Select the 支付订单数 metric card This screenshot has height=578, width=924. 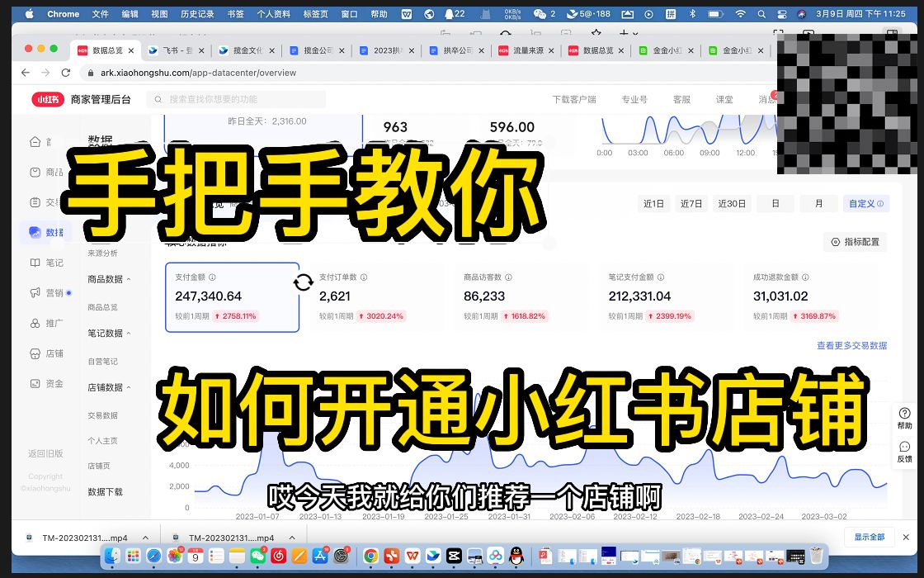click(x=375, y=297)
